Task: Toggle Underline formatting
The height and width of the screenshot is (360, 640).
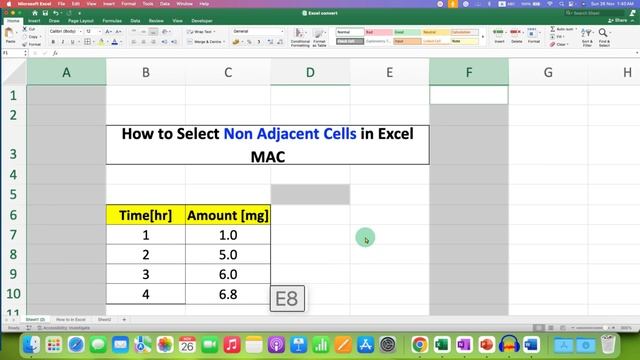Action: point(73,42)
